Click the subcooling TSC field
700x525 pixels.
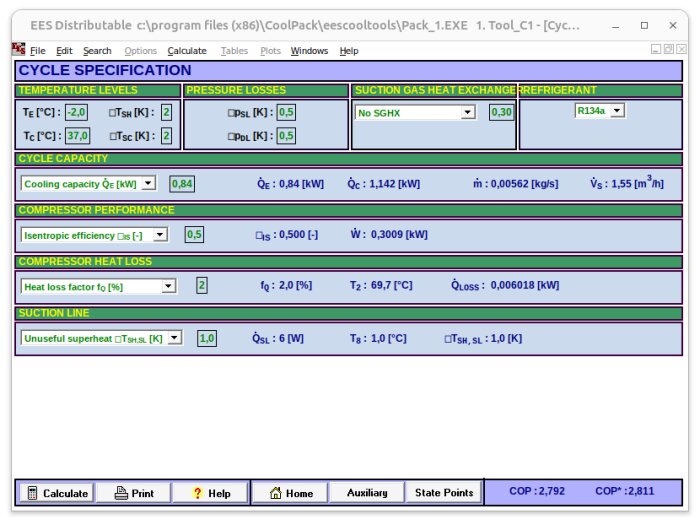pyautogui.click(x=166, y=136)
